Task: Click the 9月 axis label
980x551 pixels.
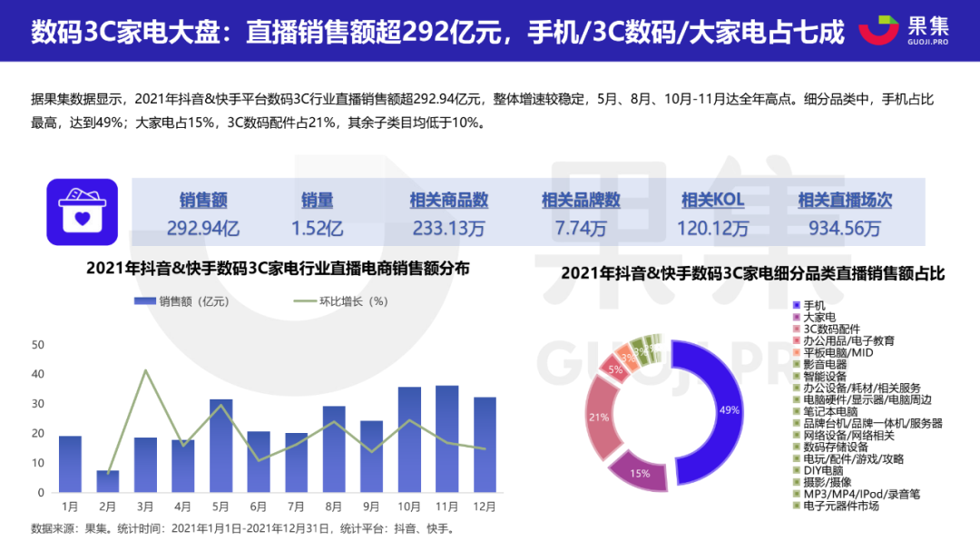Action: point(371,507)
